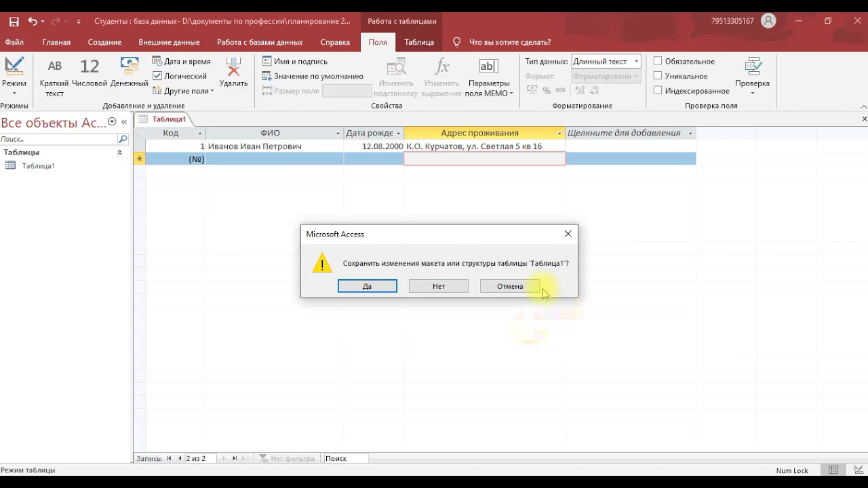Select address cell 'К.О. Курчатов, ул. Светлая 5 кв 16'
Image resolution: width=868 pixels, height=488 pixels.
click(484, 146)
